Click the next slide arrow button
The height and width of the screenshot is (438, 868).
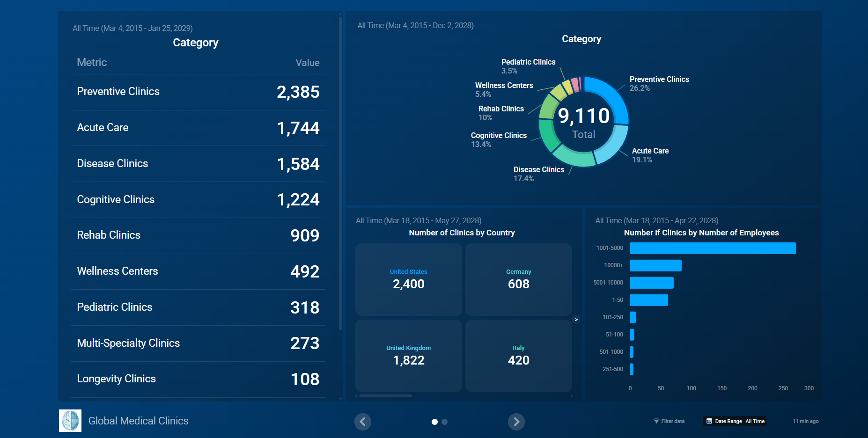(516, 422)
